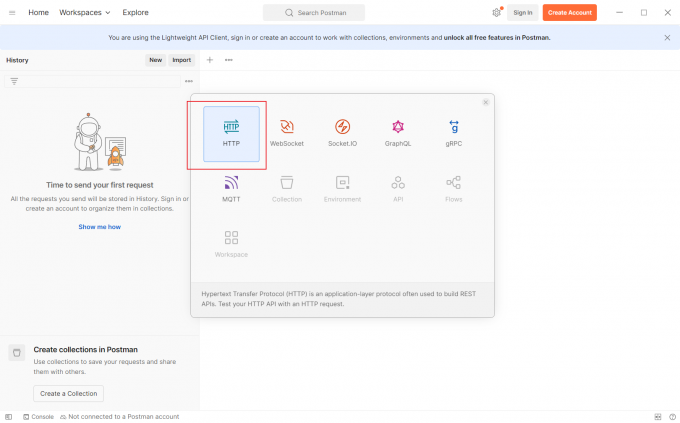
Task: Select the GraphQL request option
Action: pos(398,134)
